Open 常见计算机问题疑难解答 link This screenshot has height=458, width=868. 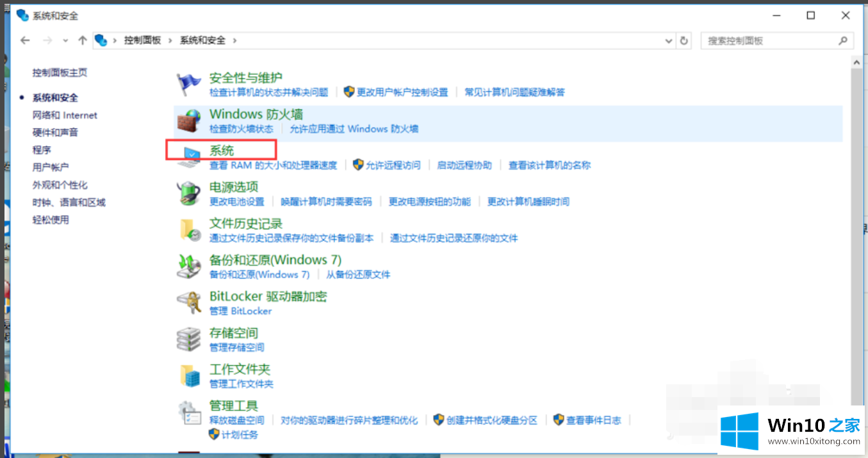(x=515, y=92)
